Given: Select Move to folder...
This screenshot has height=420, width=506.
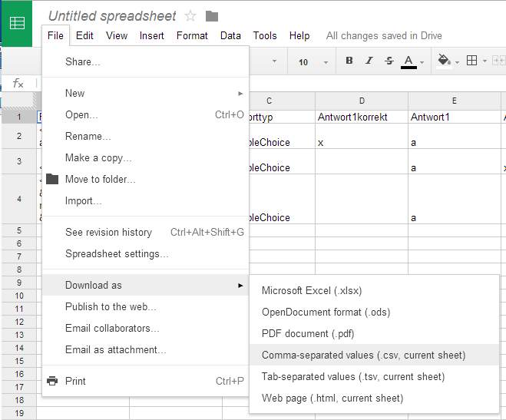Looking at the screenshot, I should 146,179.
